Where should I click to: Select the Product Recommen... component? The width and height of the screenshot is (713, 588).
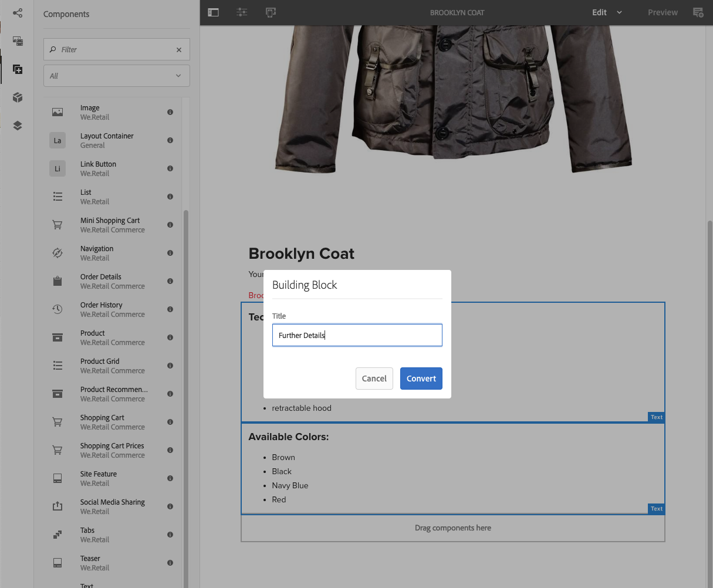point(112,394)
